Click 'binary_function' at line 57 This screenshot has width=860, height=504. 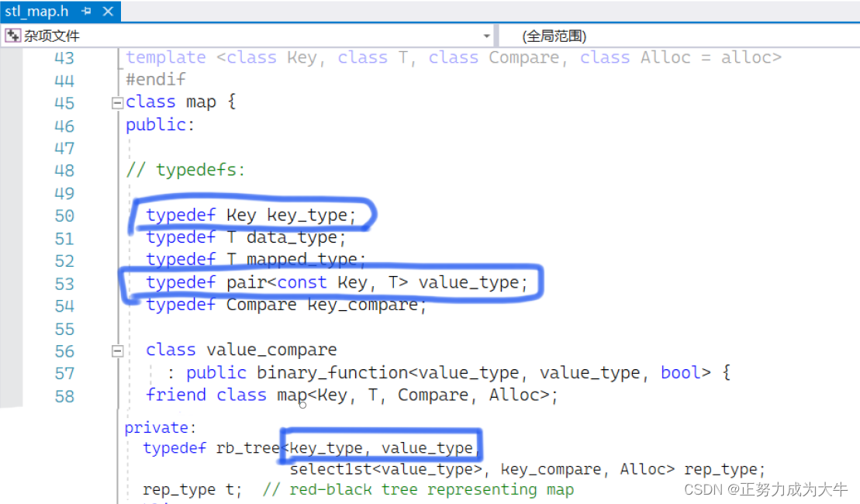point(333,373)
